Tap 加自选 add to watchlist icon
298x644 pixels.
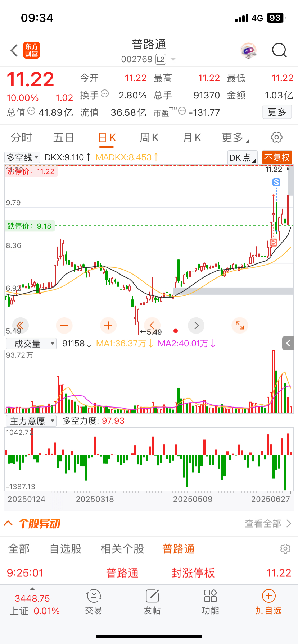[x=268, y=602]
